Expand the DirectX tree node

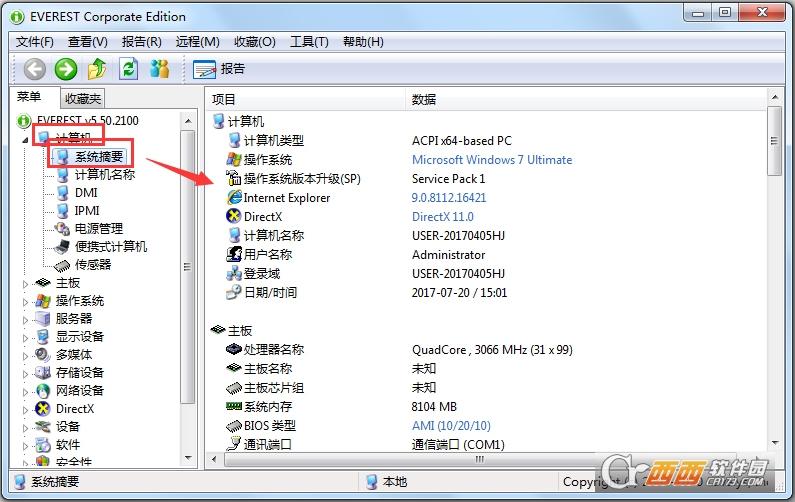pyautogui.click(x=25, y=410)
